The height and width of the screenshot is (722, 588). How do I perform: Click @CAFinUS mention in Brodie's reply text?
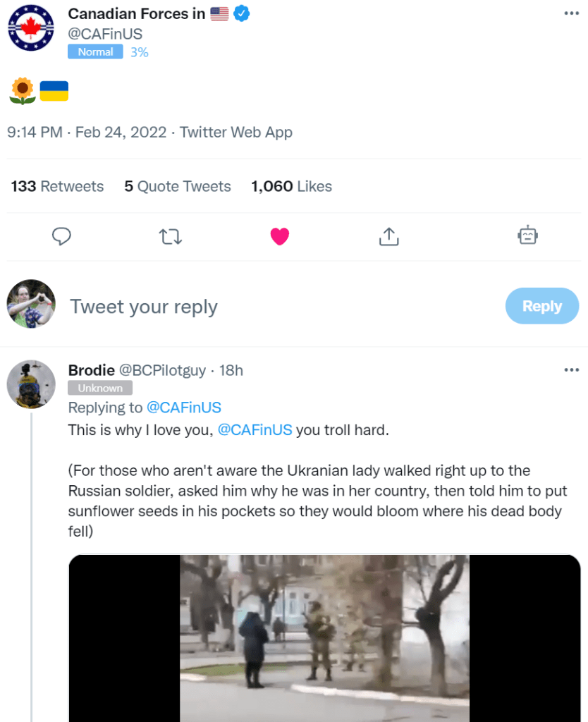click(x=255, y=430)
